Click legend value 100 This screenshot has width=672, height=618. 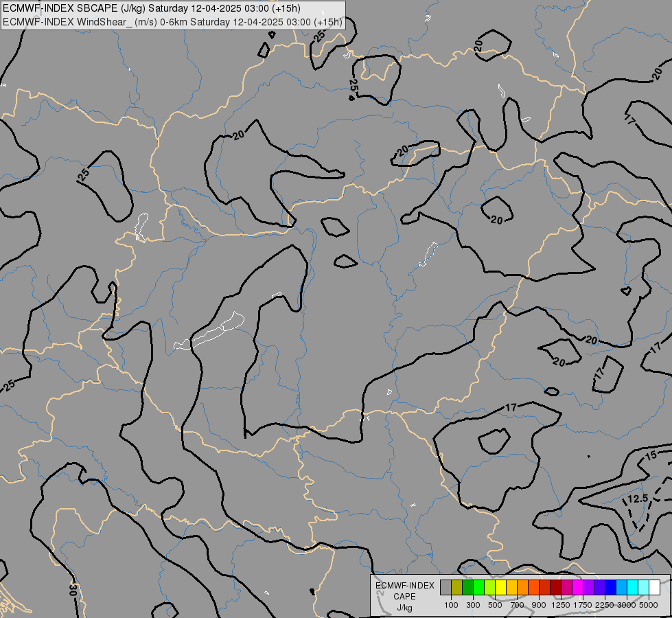pos(451,605)
